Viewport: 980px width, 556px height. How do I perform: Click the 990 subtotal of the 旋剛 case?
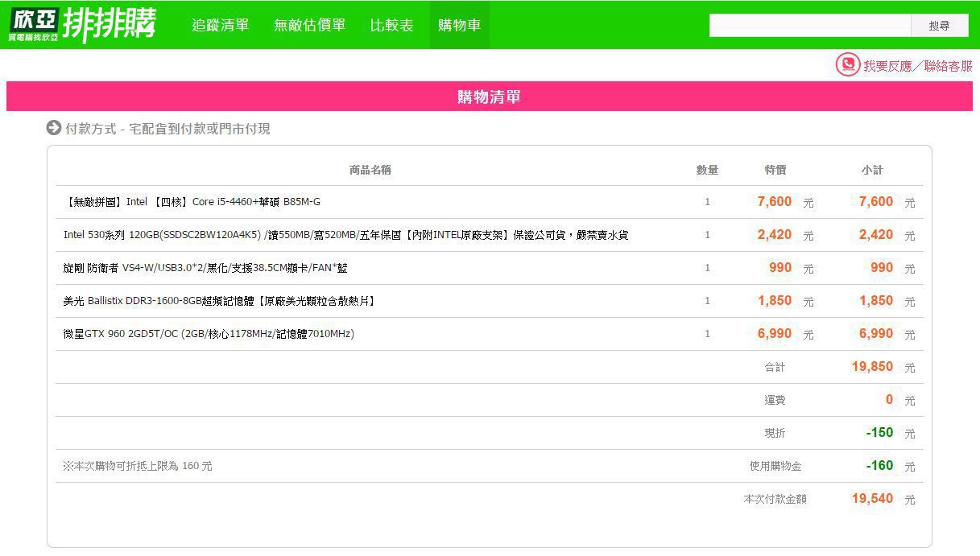point(882,268)
